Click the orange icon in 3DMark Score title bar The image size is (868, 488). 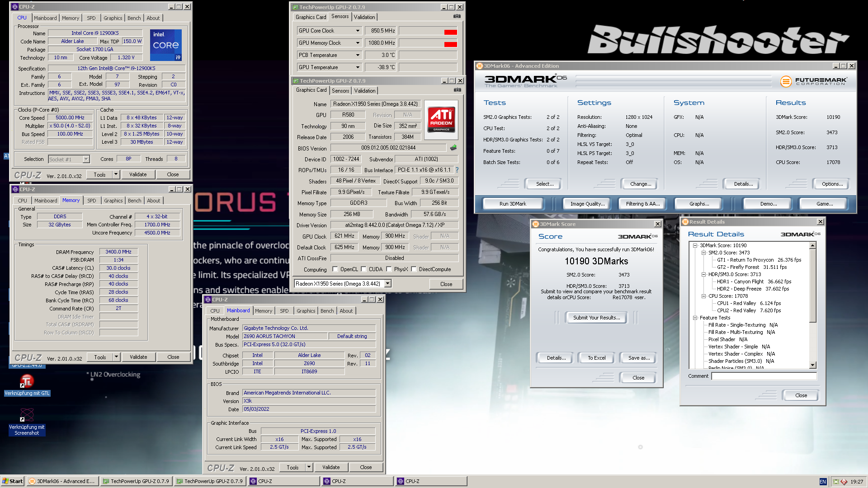(x=535, y=224)
